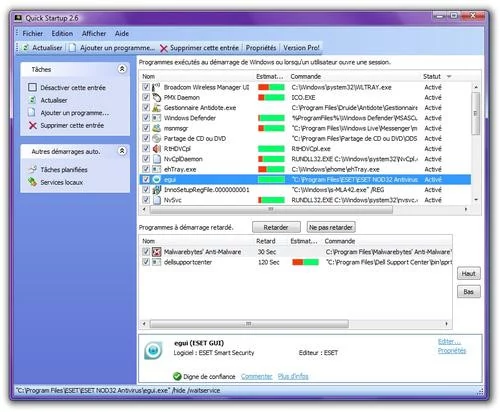Click the Windows Defender row icon
This screenshot has height=412, width=500.
click(x=156, y=118)
